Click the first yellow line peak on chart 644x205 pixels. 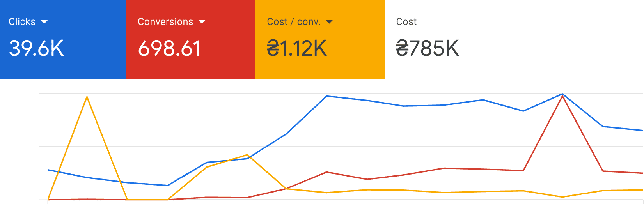point(87,97)
